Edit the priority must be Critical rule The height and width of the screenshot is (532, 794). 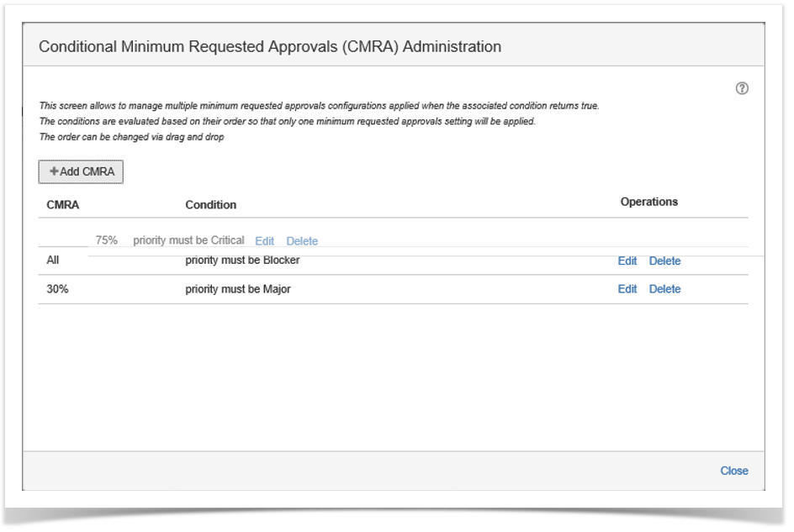(x=264, y=241)
